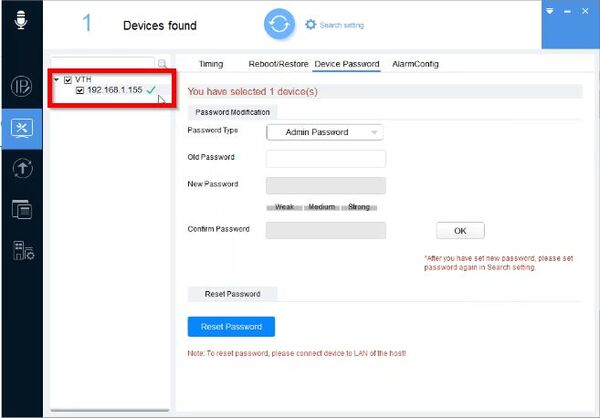Toggle the 192.168.1.155 device checkbox
The image size is (600, 418).
click(x=80, y=90)
